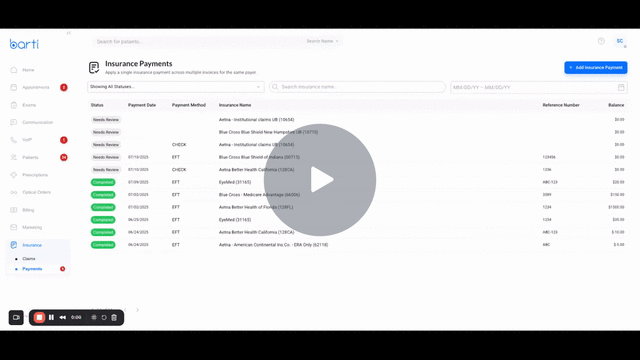Click the Appointments calendar icon
Screen dimensions: 640x360
[x=13, y=87]
